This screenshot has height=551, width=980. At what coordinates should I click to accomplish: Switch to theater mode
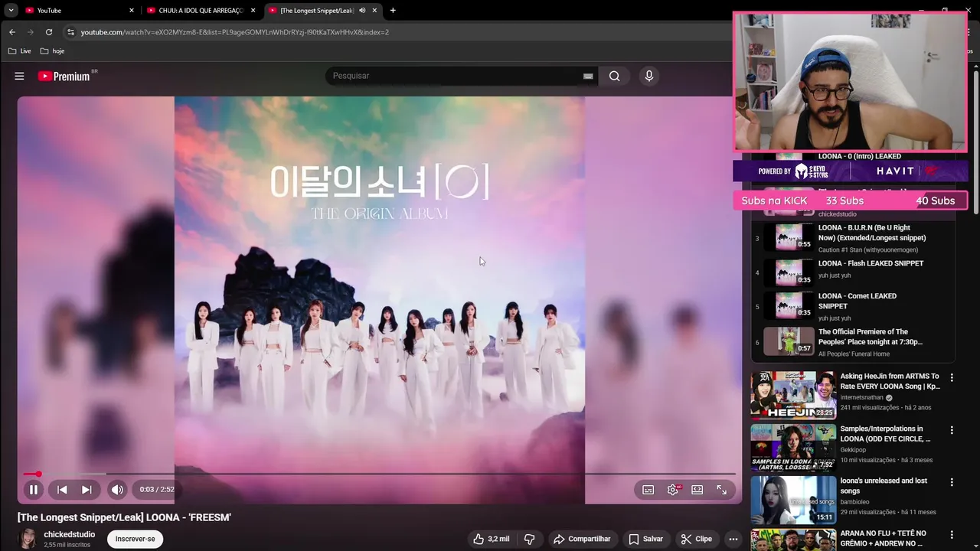(697, 490)
